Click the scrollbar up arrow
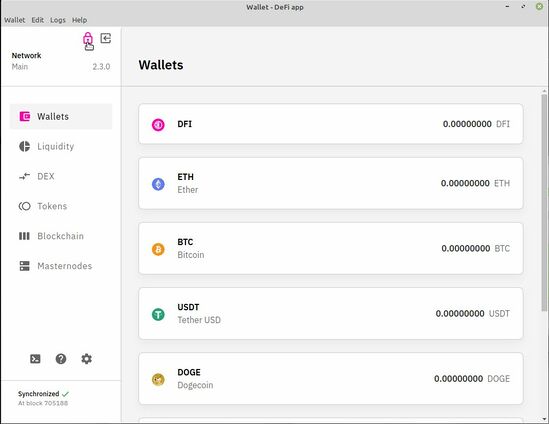This screenshot has height=424, width=549. click(x=544, y=91)
